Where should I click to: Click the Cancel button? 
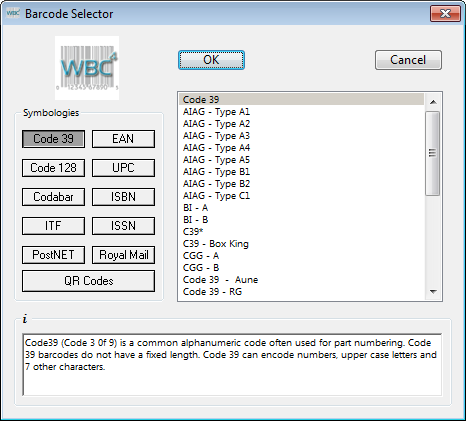point(408,60)
